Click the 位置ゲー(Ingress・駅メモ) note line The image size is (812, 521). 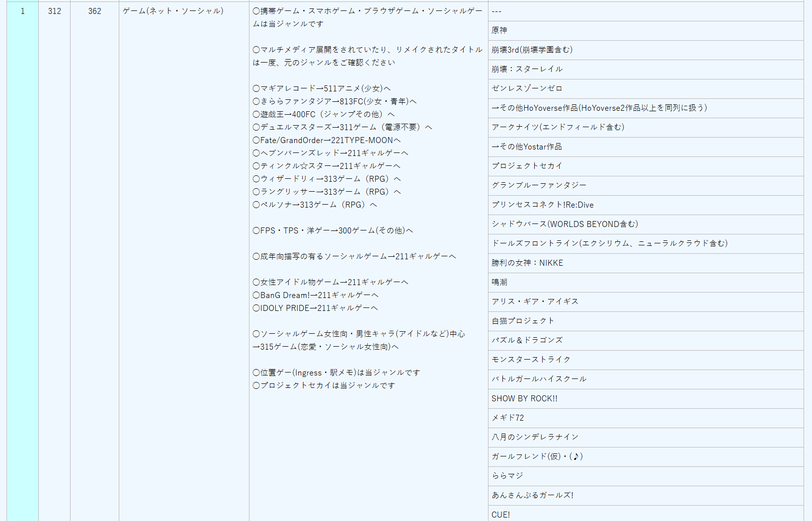[x=336, y=372]
